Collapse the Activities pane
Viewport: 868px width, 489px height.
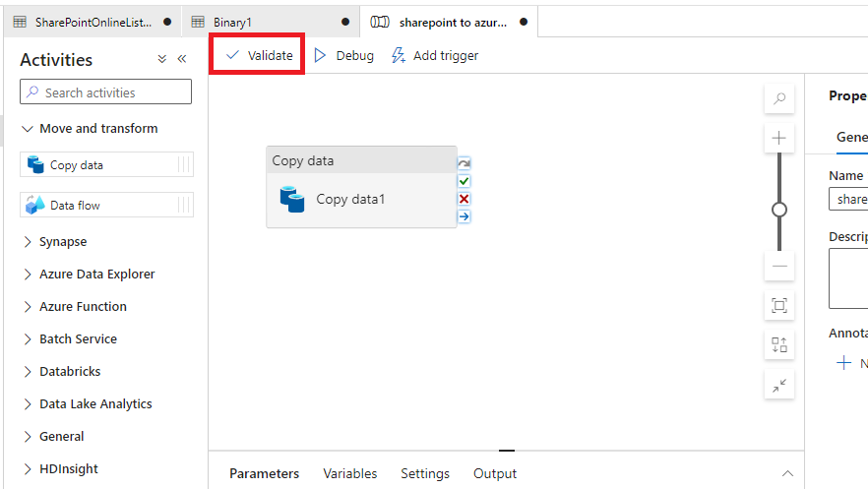coord(181,59)
